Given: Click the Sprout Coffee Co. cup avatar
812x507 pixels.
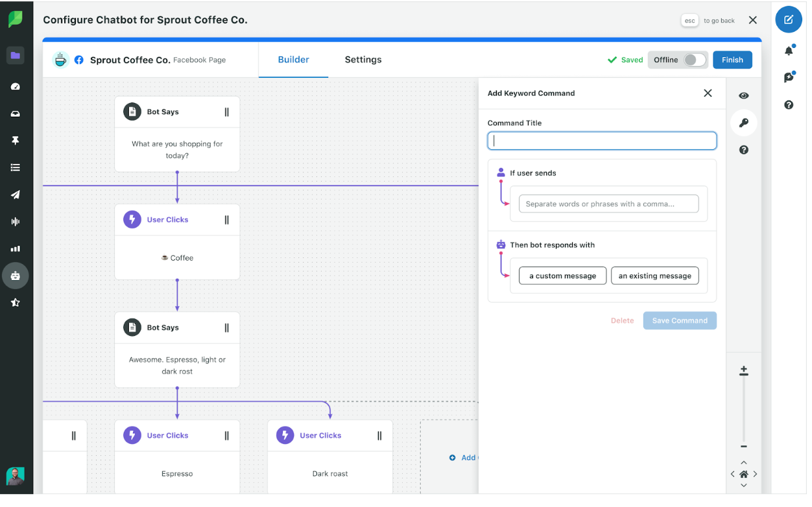Looking at the screenshot, I should coord(60,60).
